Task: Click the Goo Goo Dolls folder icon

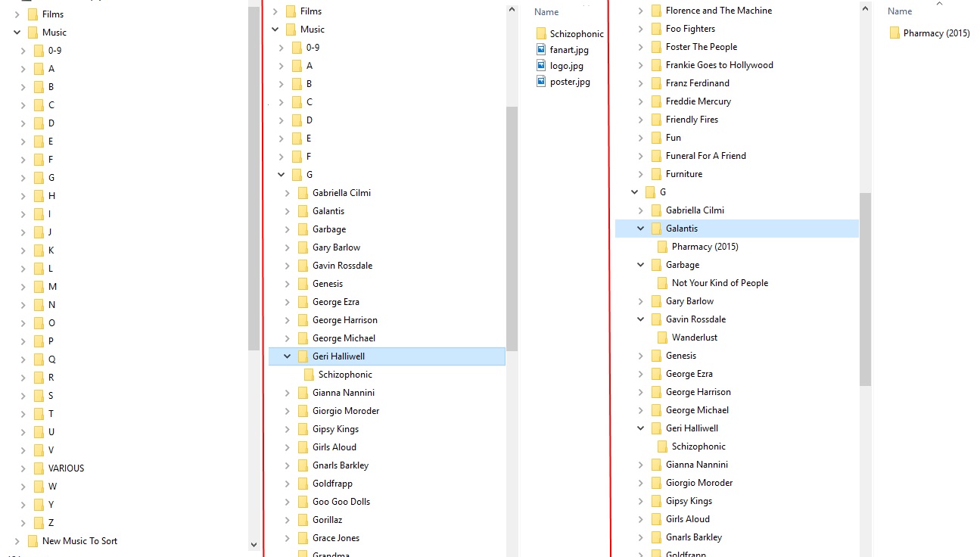Action: (x=303, y=502)
